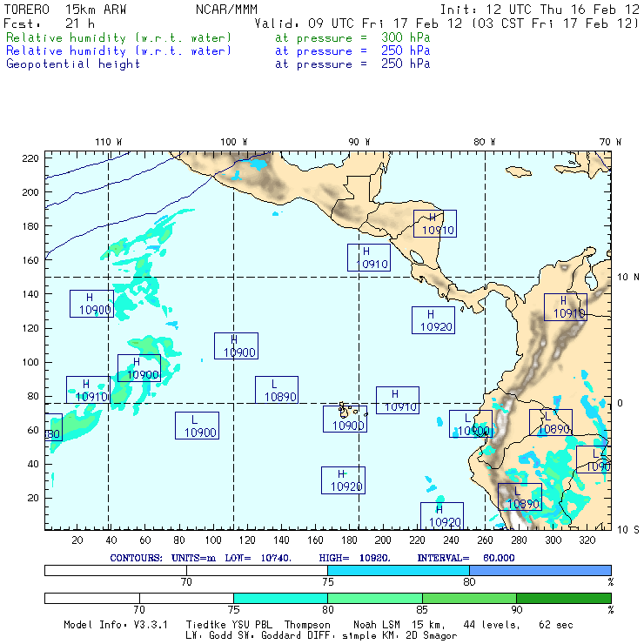Screen dimensions: 644x644
Task: Select the '280' tick label on the bottom axis
Action: [x=519, y=540]
